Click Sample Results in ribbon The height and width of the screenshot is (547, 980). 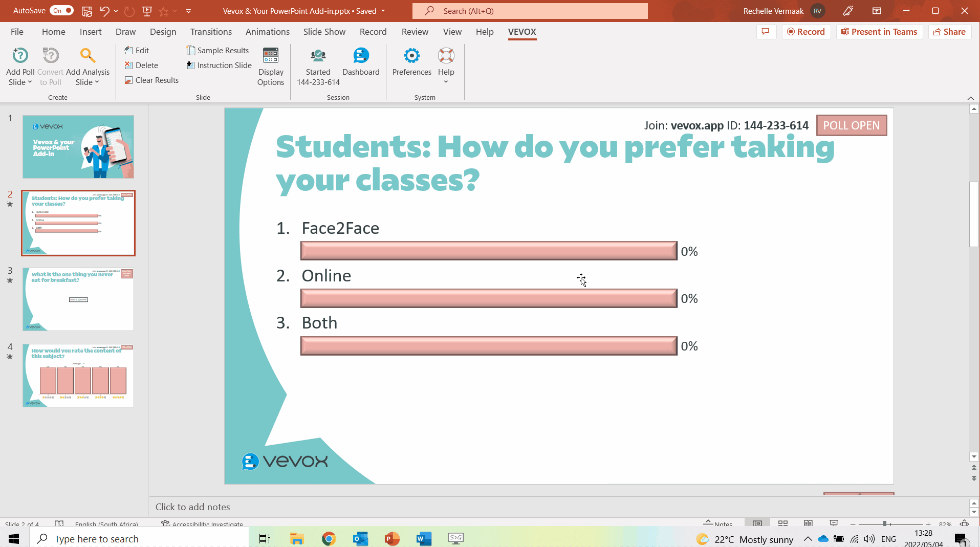point(217,50)
